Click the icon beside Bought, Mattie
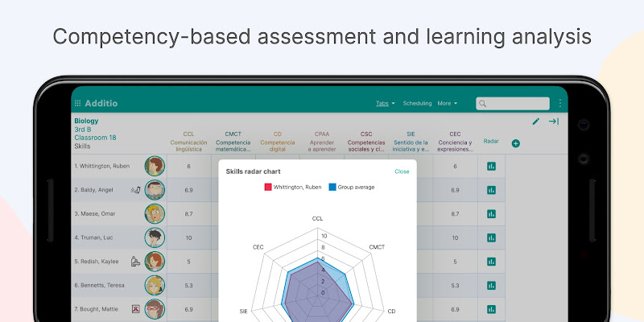This screenshot has width=644, height=322. 135,309
